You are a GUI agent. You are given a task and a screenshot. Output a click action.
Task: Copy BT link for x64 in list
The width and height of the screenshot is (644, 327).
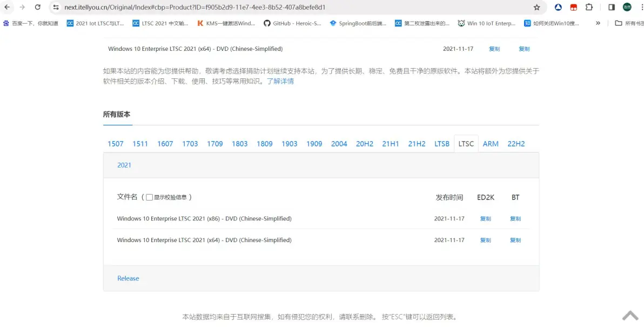click(515, 240)
